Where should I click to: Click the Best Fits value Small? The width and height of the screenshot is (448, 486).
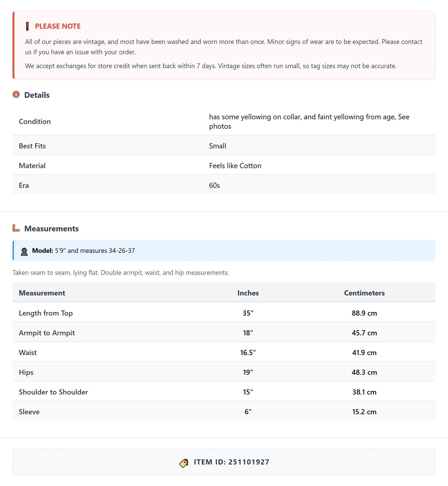tap(218, 146)
